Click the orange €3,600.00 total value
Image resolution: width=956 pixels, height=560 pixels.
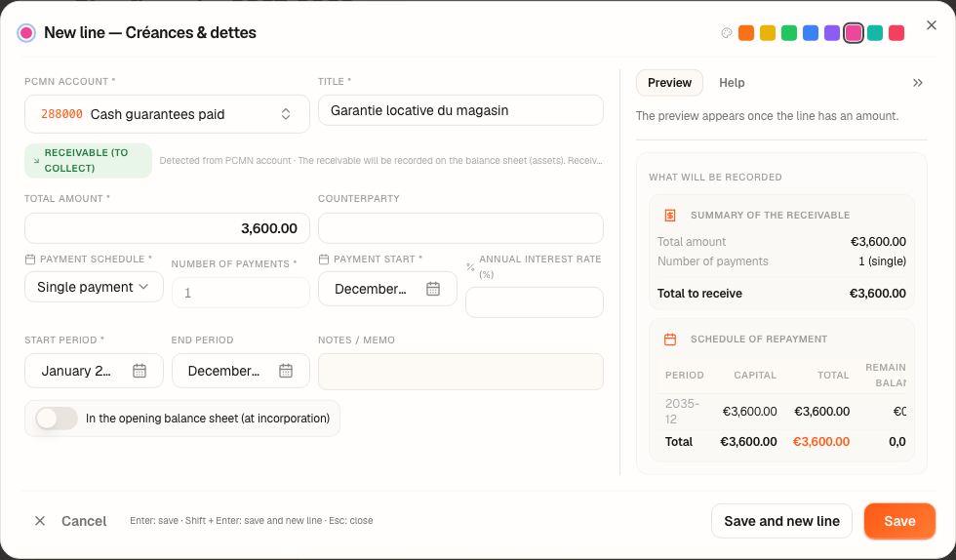[x=820, y=442]
